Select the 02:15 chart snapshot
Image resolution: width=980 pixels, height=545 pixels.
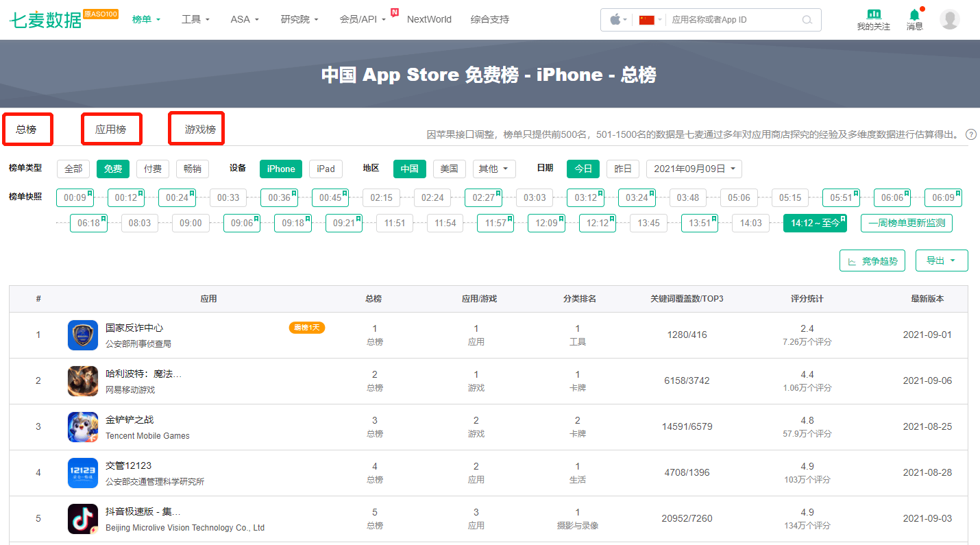coord(381,197)
